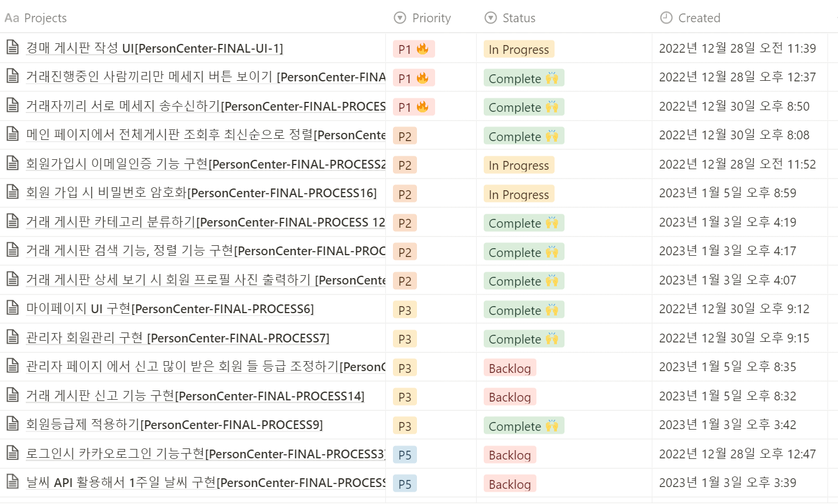Click the document icon beside 관리자 회원관리 구현
This screenshot has height=504, width=838.
[12, 338]
